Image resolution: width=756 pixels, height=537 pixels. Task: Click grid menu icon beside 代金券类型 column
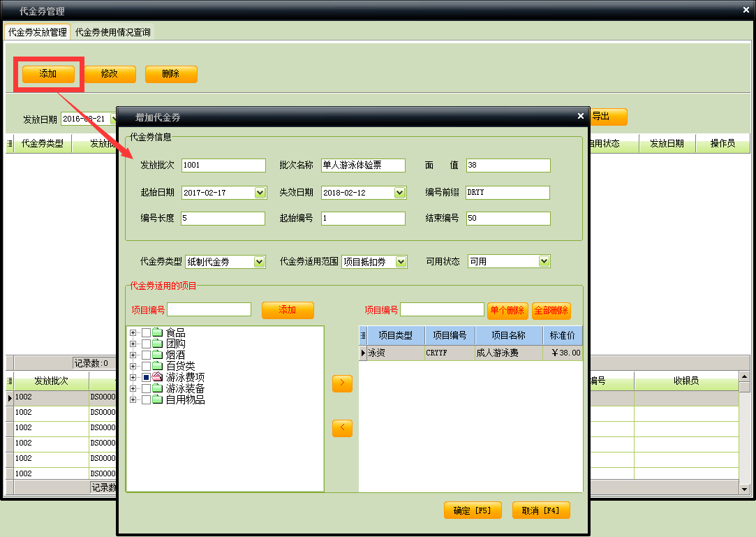10,144
